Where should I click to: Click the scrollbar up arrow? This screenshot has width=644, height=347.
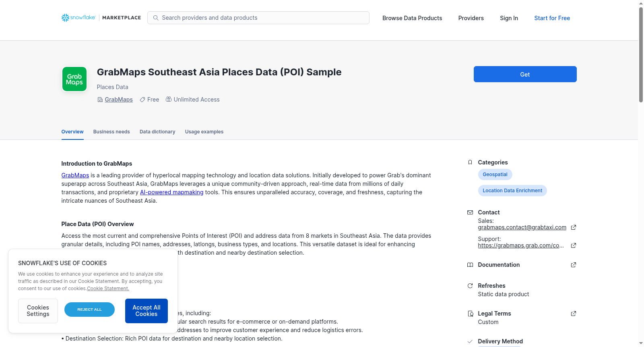click(x=641, y=3)
